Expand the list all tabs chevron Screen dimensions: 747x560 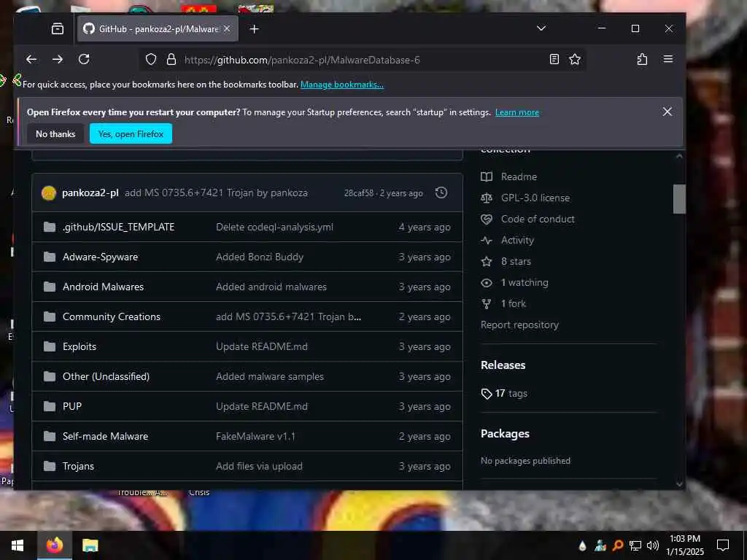(x=541, y=28)
